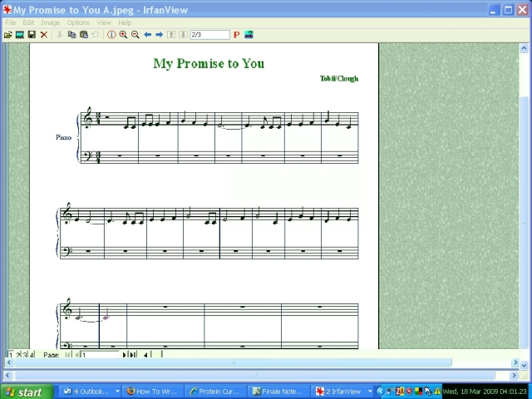Viewport: 532px width, 399px height.
Task: Zoom out with the minus magnifier icon
Action: tap(135, 35)
